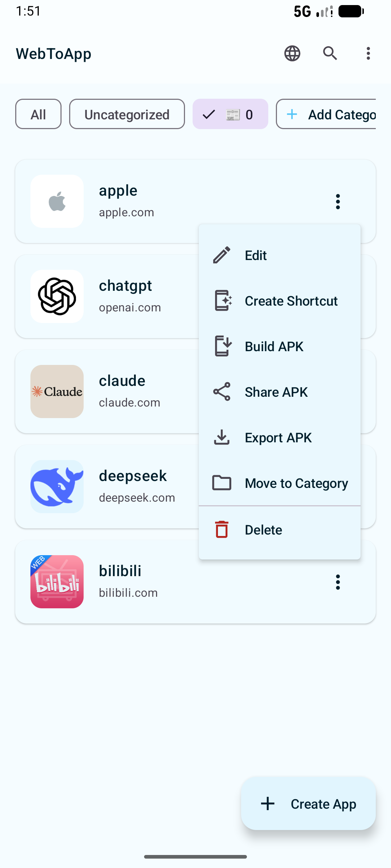The width and height of the screenshot is (391, 868).
Task: Filter by the Uncategorized chip
Action: point(127,114)
